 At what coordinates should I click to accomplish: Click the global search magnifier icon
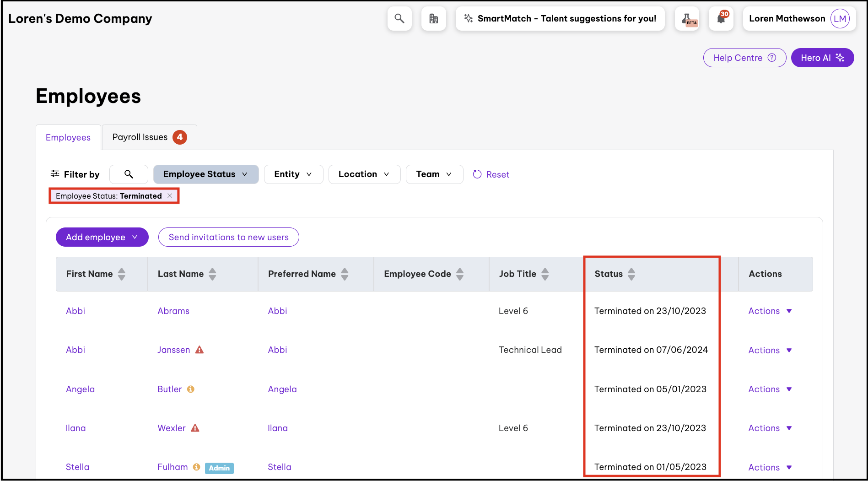click(x=399, y=19)
